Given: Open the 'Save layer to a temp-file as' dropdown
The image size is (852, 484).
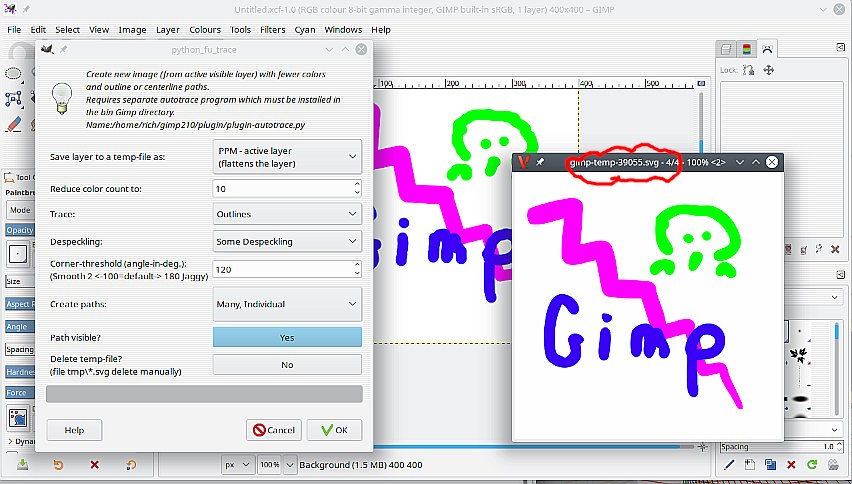Looking at the screenshot, I should (287, 157).
